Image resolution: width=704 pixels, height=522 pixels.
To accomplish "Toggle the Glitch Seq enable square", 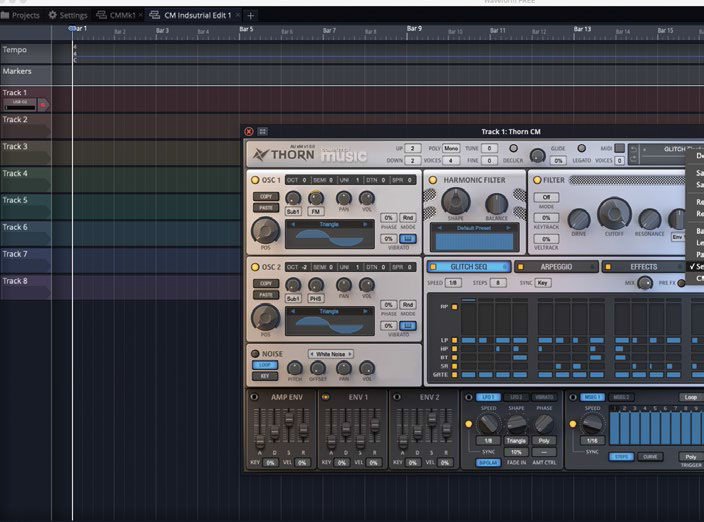I will tap(433, 267).
